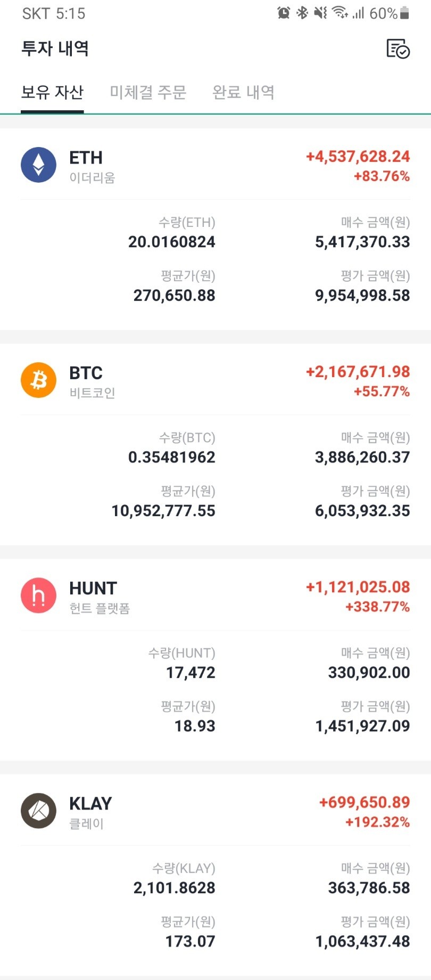
Task: Tap the orange Bitcoin logo icon
Action: pos(38,380)
